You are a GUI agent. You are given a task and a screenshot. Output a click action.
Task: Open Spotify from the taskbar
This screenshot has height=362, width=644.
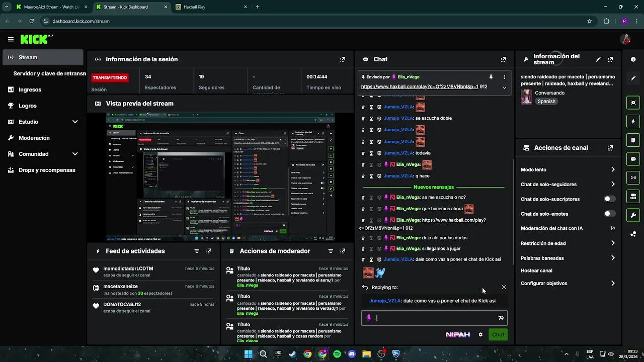[x=337, y=354]
